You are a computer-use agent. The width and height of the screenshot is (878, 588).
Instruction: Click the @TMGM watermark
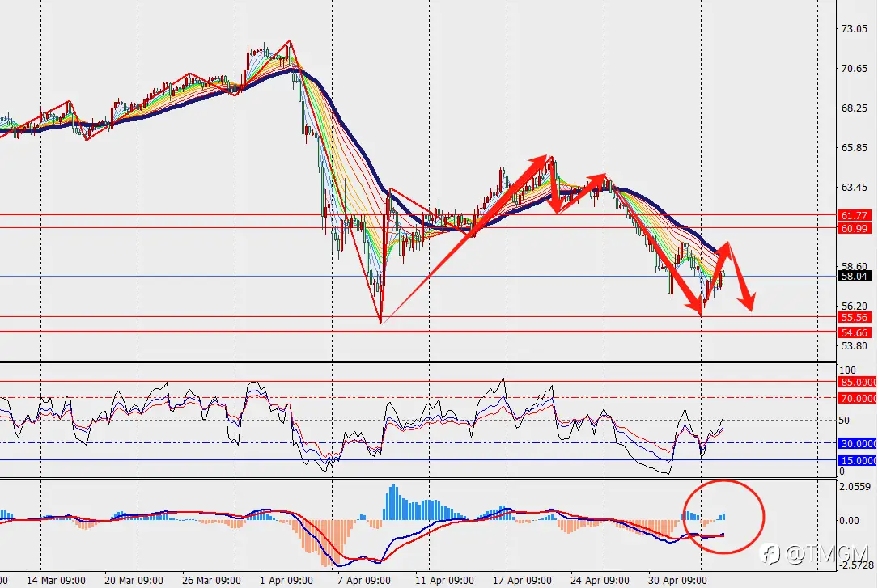coord(815,554)
